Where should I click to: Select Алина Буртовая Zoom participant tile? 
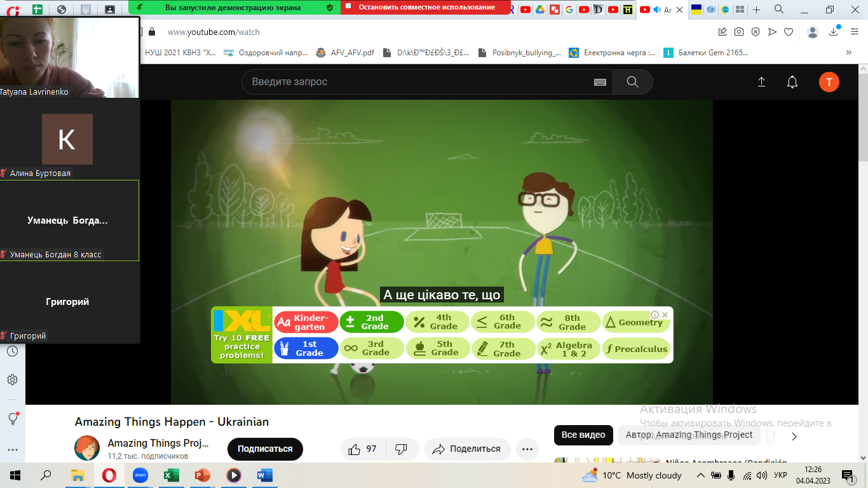(x=69, y=139)
